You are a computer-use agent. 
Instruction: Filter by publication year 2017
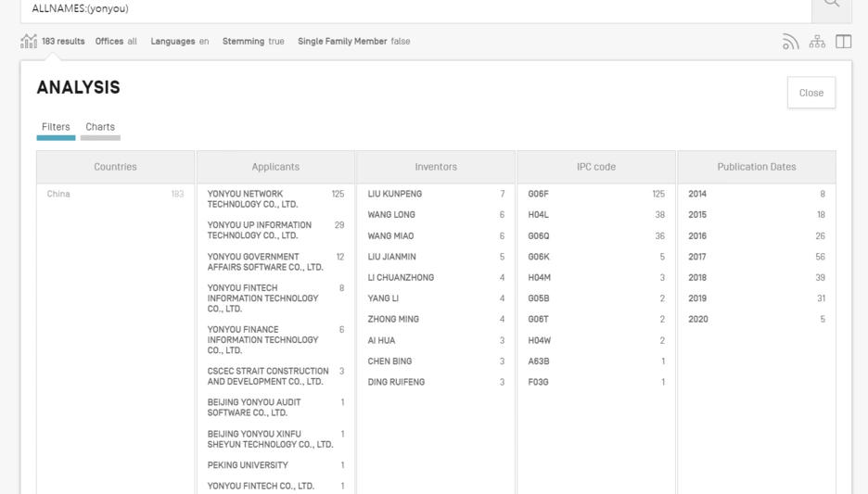pos(757,257)
